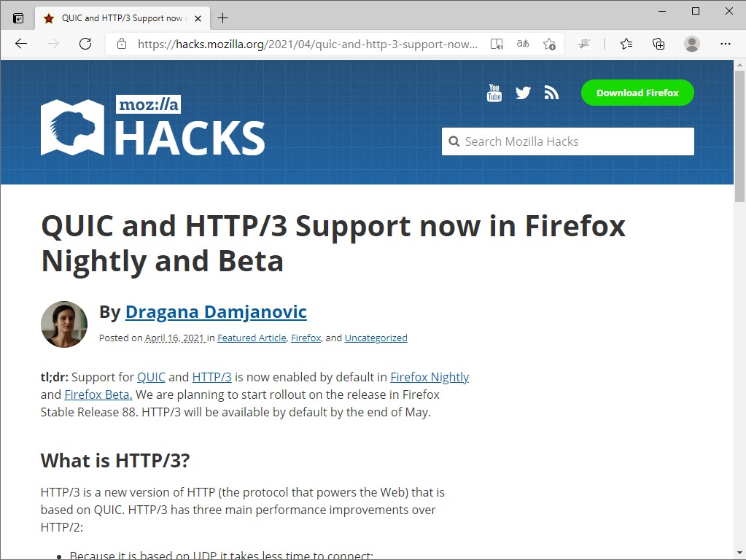Viewport: 746px width, 560px height.
Task: Open the Dragana Damjanovic author link
Action: [x=216, y=311]
